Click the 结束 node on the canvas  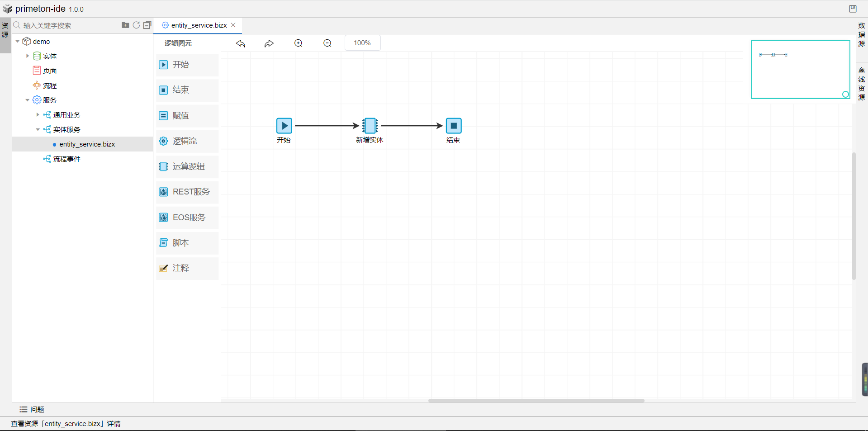454,126
